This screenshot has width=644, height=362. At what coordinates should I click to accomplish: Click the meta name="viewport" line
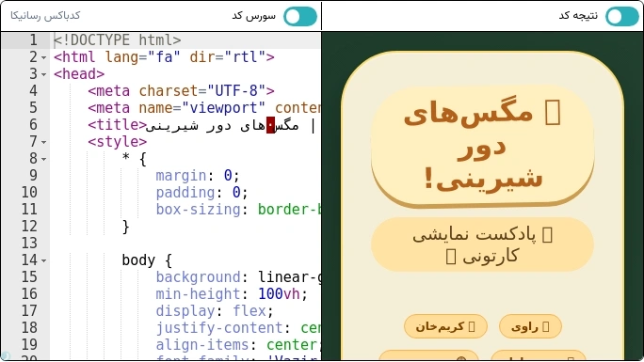[204, 108]
